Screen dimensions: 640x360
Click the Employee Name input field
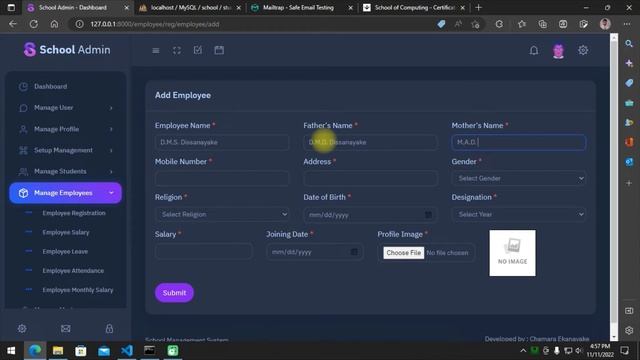pyautogui.click(x=222, y=142)
